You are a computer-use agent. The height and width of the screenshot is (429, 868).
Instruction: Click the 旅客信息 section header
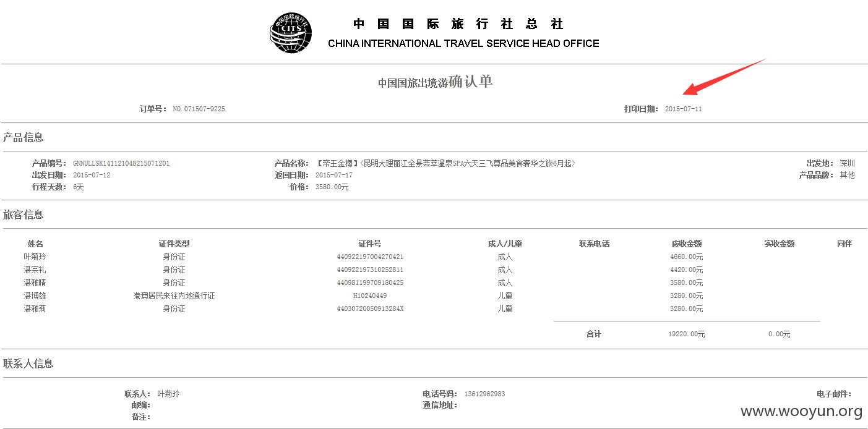point(24,214)
